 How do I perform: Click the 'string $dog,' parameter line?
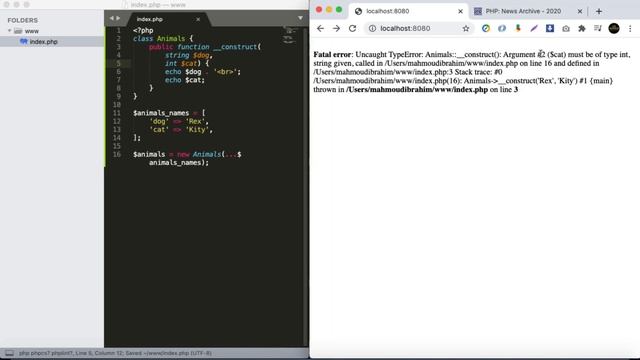click(189, 55)
